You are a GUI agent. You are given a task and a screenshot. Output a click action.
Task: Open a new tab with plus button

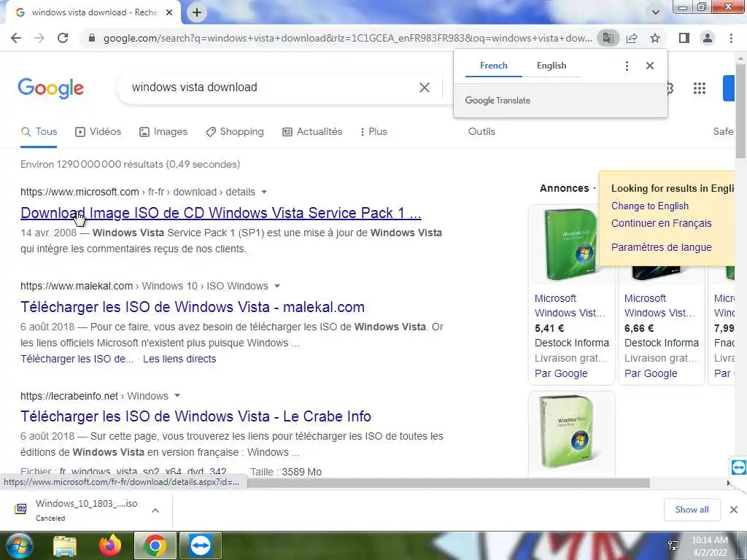pos(197,12)
